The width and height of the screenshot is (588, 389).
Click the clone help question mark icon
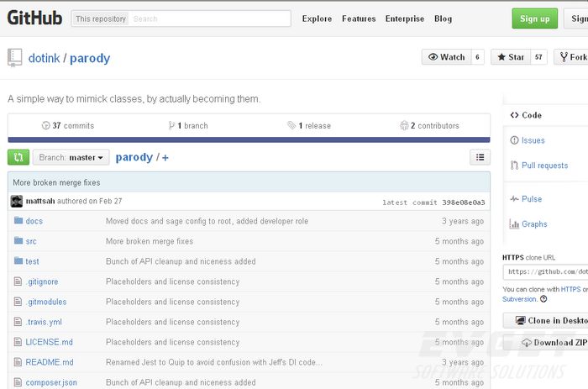(543, 299)
